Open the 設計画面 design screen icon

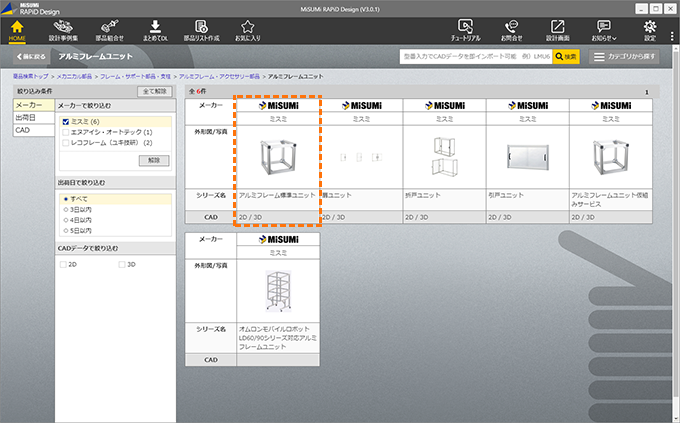[x=557, y=29]
